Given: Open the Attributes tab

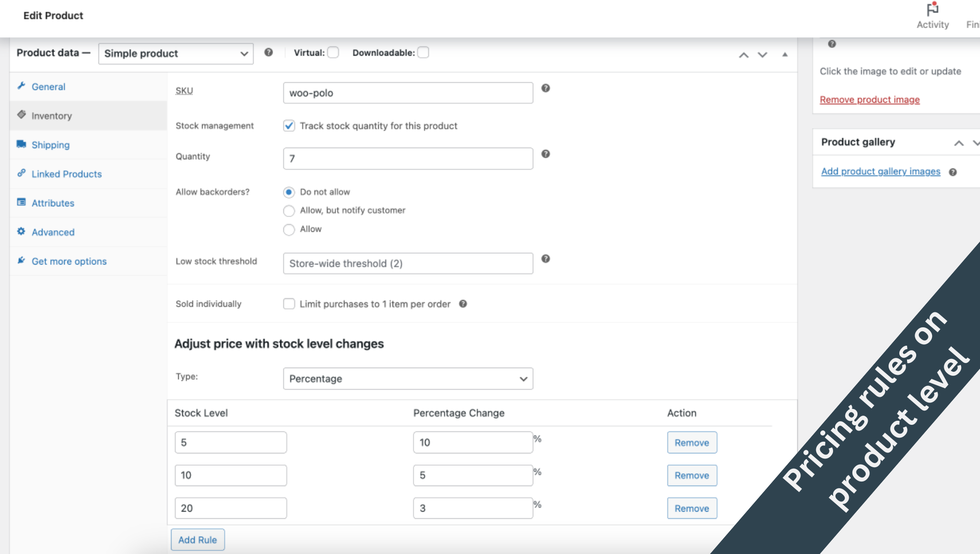Looking at the screenshot, I should (88, 203).
